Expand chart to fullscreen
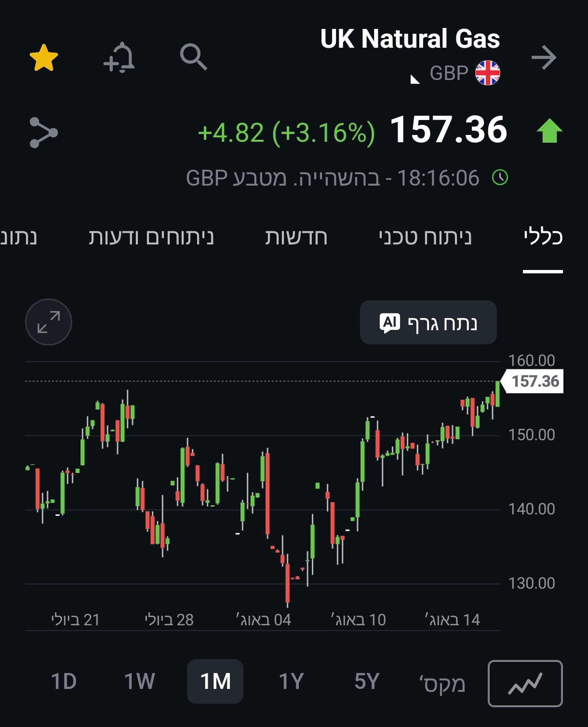 [x=49, y=322]
